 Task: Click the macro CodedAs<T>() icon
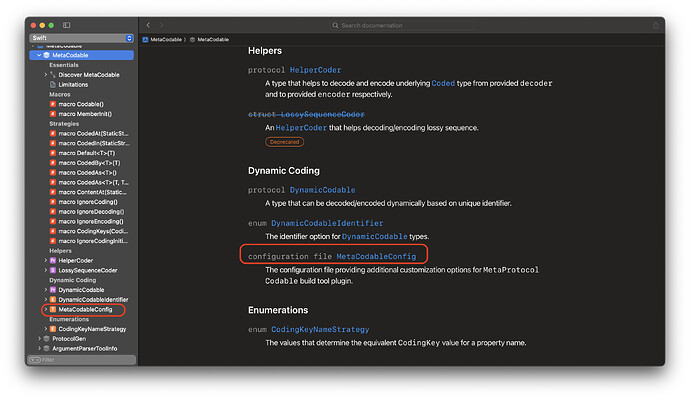53,172
